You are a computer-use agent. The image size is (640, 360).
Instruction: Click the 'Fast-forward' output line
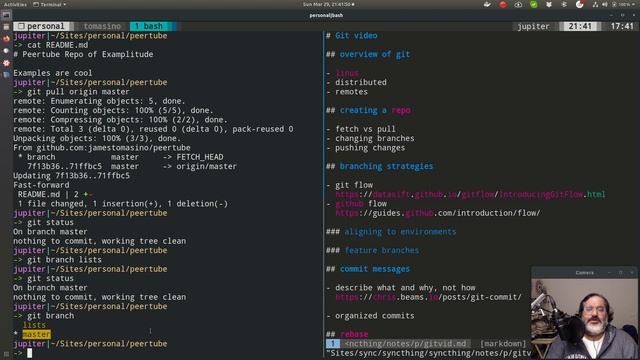coord(41,185)
